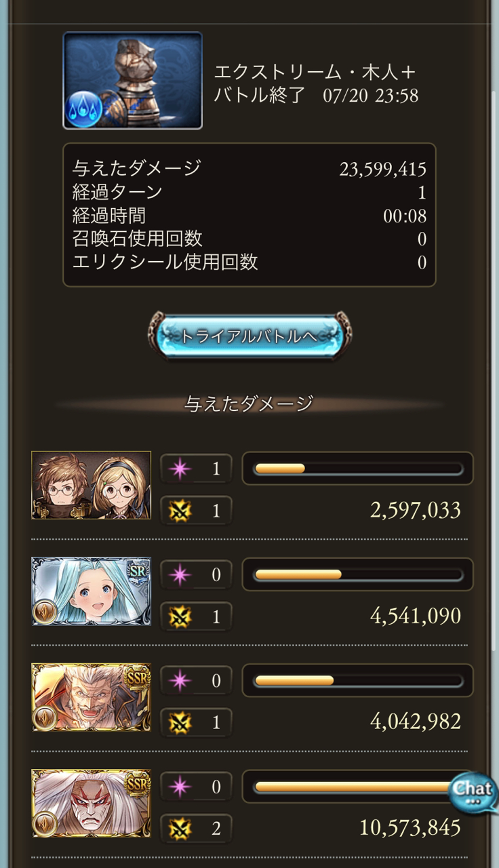Image resolution: width=499 pixels, height=868 pixels.
Task: Click crossed-swords icon beside blue-haired character
Action: click(x=180, y=616)
